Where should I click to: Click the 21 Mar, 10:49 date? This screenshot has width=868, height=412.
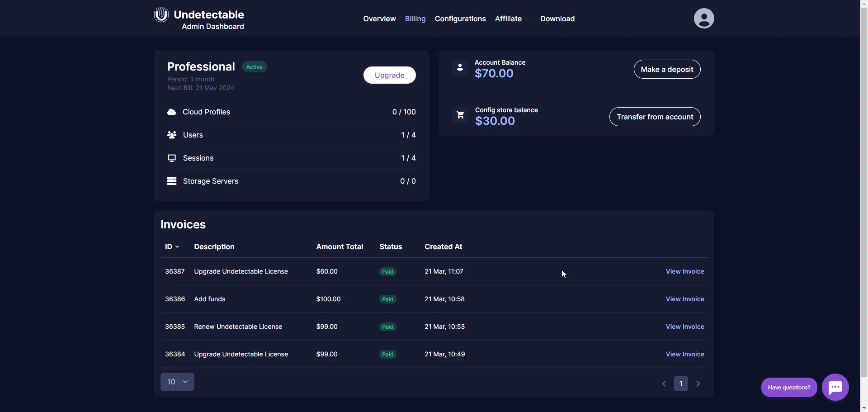pyautogui.click(x=445, y=354)
